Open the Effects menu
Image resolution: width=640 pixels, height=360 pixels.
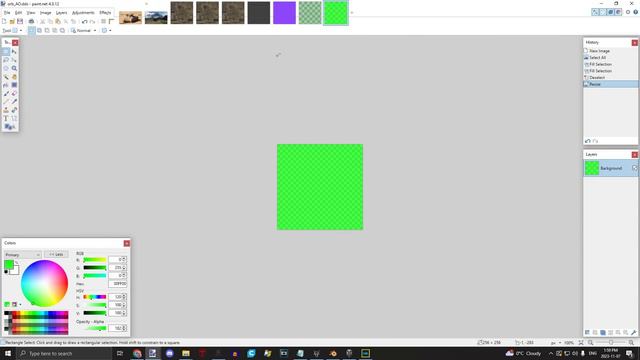(105, 13)
